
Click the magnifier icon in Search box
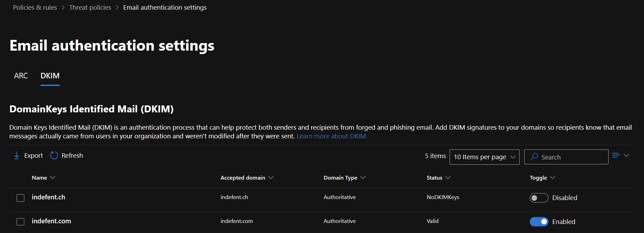[x=534, y=157]
